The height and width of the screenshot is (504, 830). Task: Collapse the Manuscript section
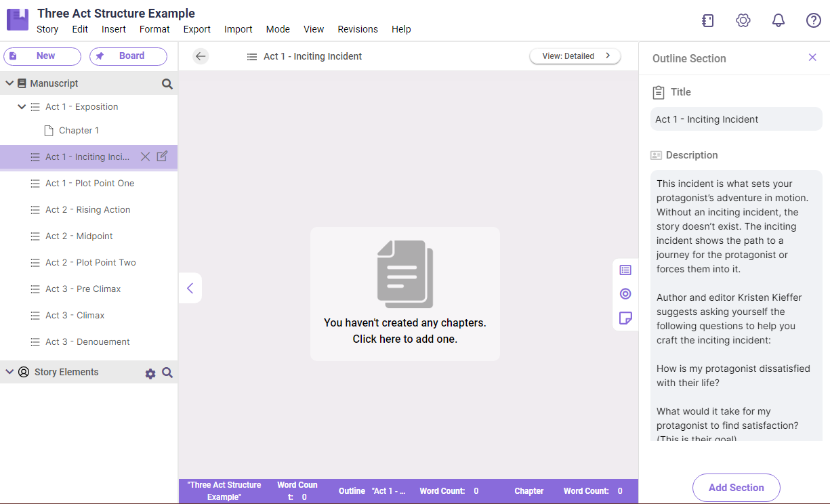9,83
